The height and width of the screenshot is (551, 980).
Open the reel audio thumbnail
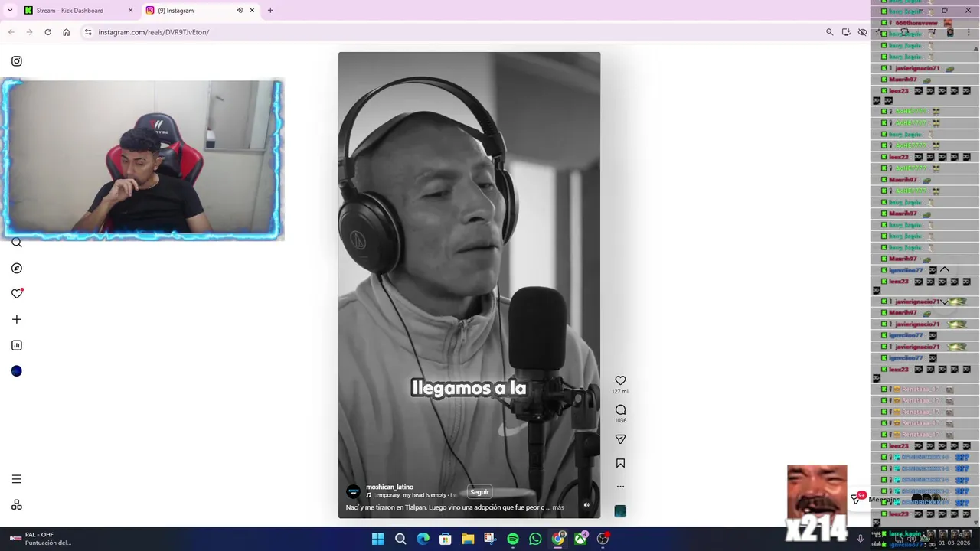coord(620,511)
